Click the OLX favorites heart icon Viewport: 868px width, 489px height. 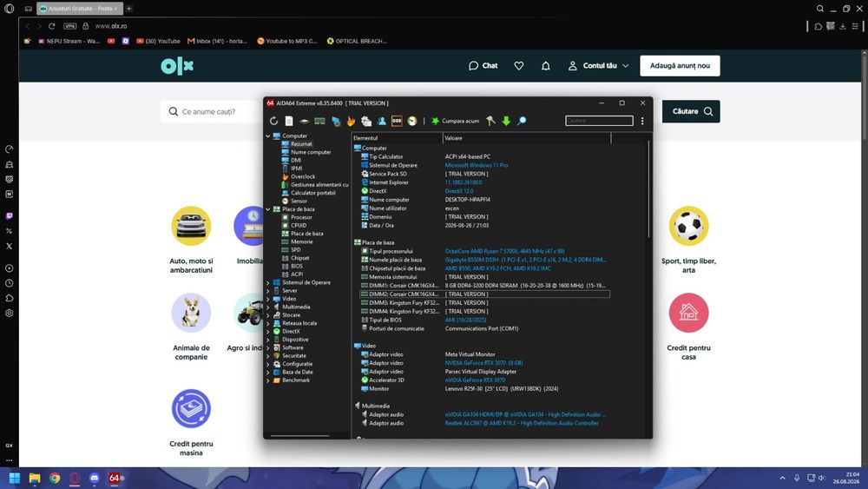point(519,66)
